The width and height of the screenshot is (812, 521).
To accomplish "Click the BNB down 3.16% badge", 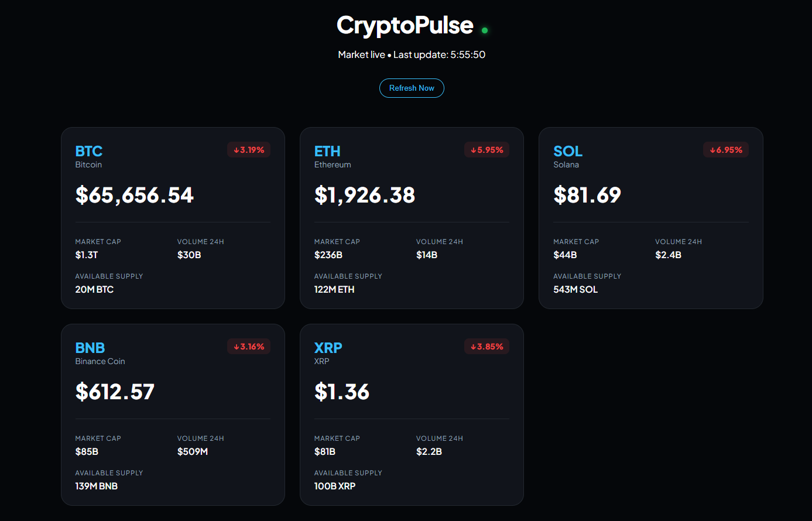I will tap(249, 347).
